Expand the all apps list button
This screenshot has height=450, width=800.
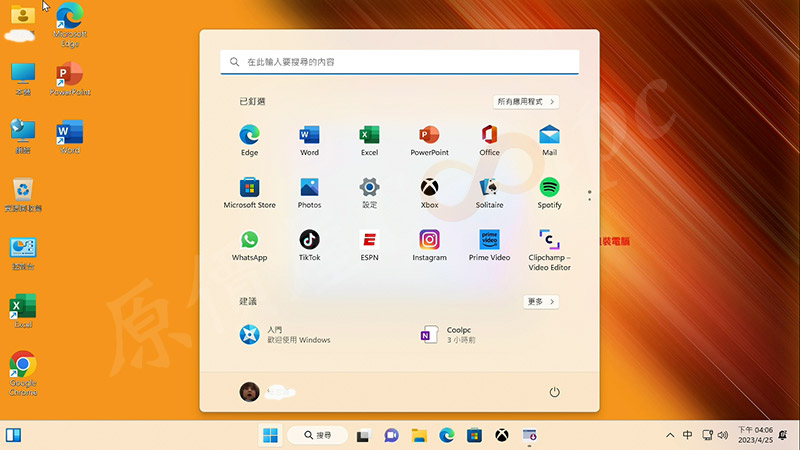[526, 102]
